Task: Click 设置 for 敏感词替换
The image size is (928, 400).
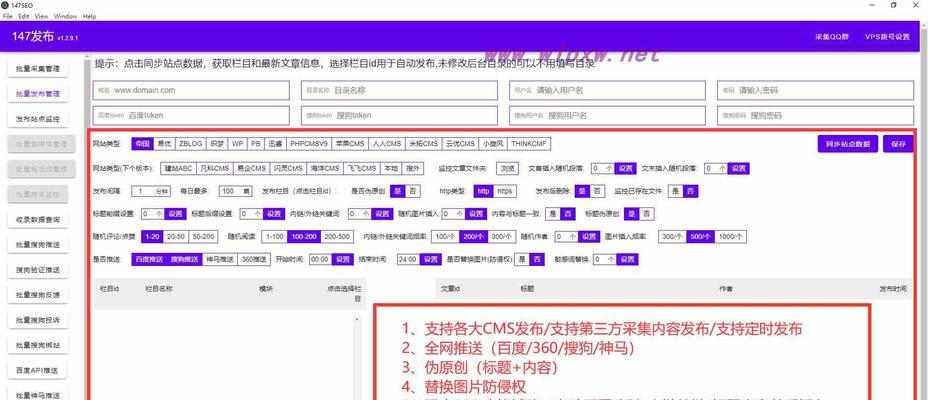Action: 627,259
